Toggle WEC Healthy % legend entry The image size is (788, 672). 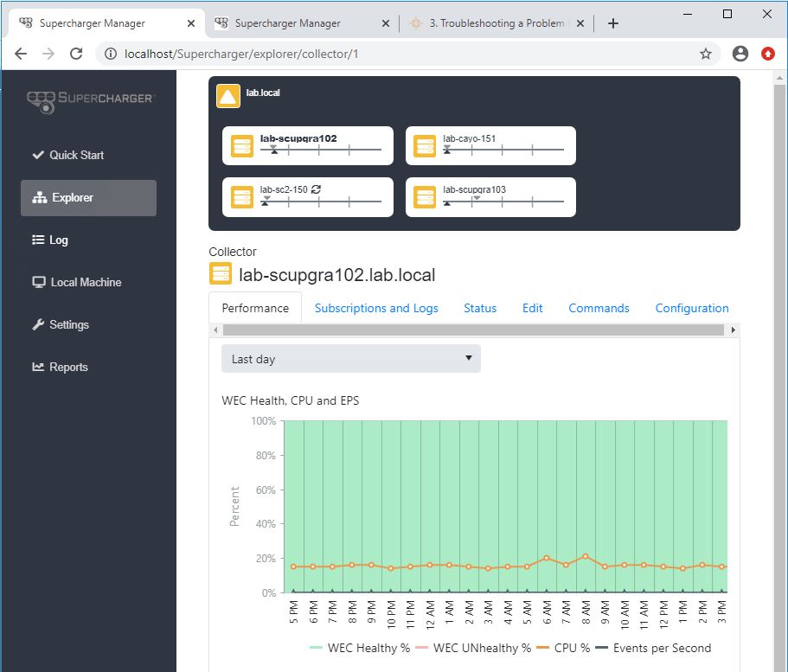coord(360,648)
